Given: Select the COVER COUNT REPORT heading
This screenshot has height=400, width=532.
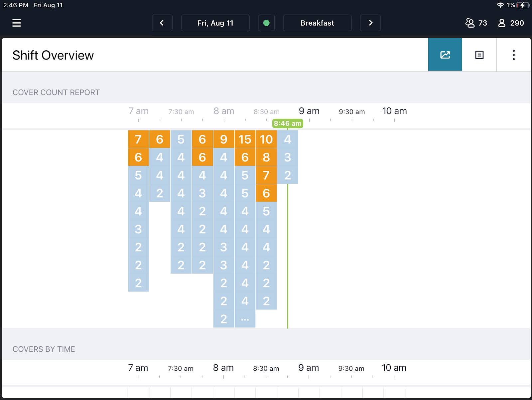Looking at the screenshot, I should [56, 93].
